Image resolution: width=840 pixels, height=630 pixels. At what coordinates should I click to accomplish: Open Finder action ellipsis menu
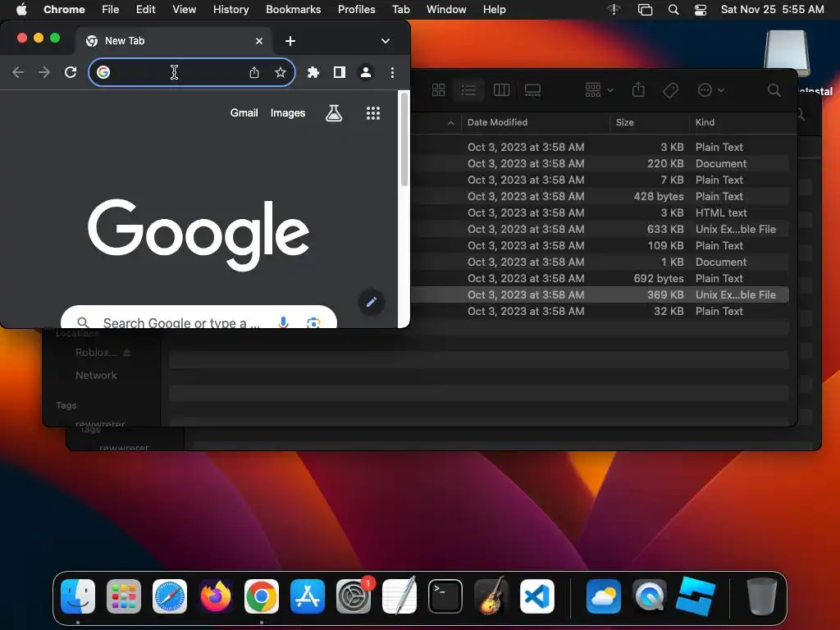tap(710, 90)
